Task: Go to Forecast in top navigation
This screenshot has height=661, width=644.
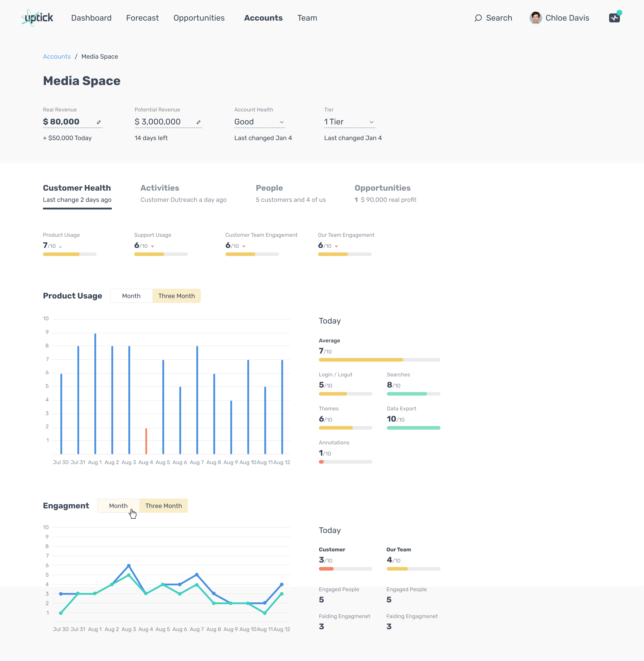Action: (142, 18)
